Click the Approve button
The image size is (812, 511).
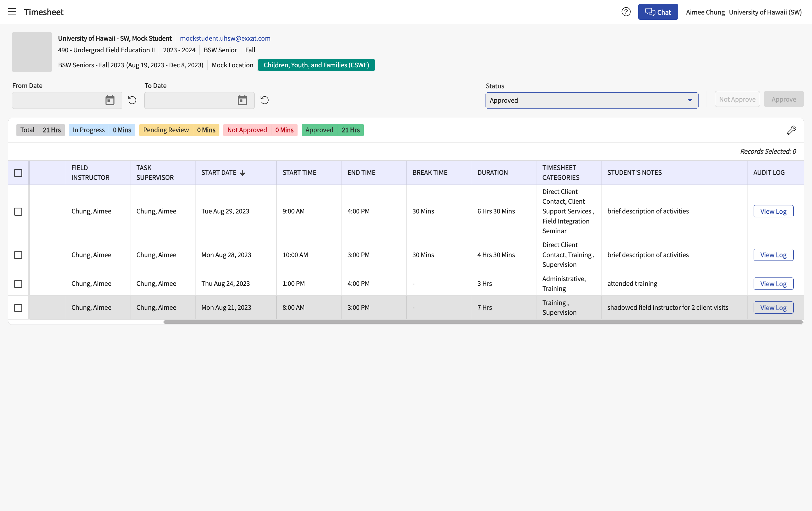784,99
